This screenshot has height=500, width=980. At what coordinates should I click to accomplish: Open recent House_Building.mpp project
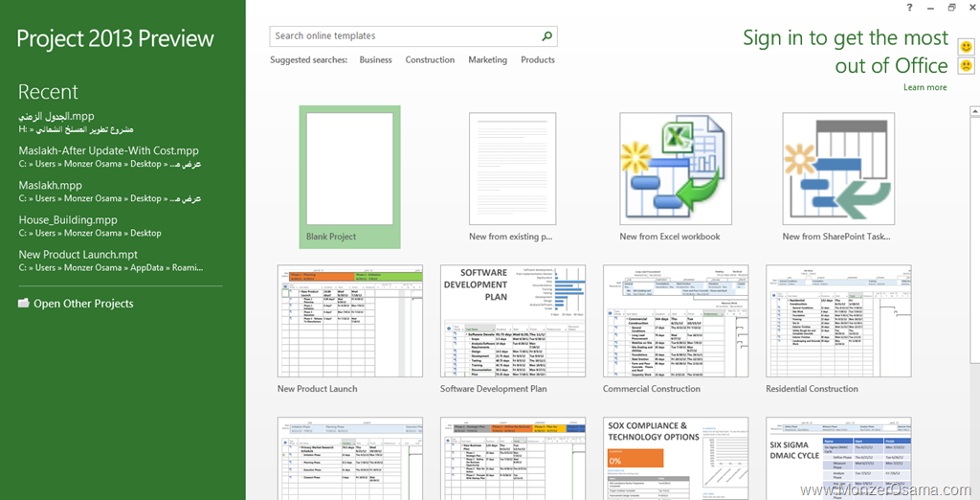[x=68, y=220]
